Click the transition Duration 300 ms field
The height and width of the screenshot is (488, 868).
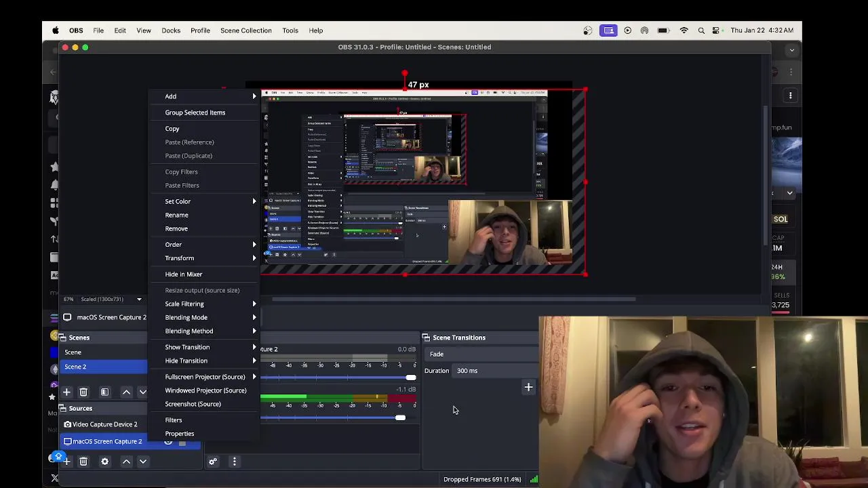[x=495, y=371]
